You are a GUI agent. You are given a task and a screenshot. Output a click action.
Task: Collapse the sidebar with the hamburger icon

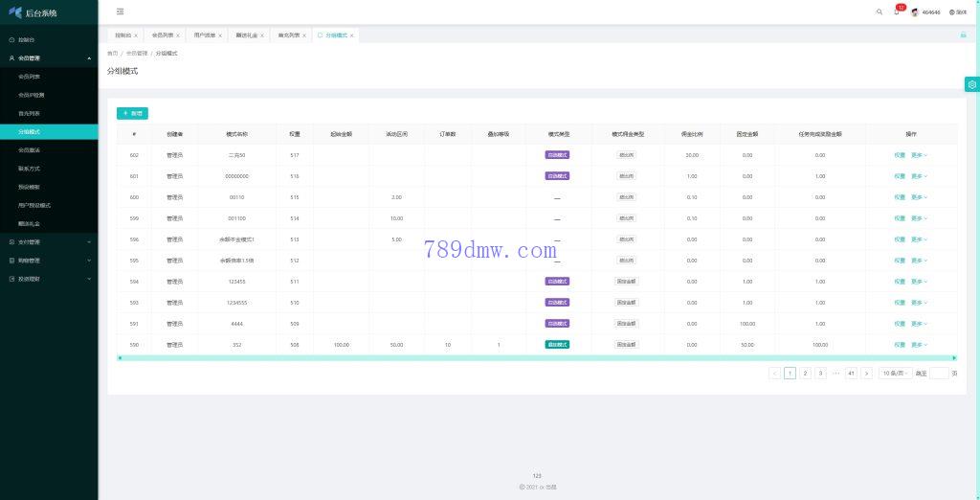pos(120,11)
